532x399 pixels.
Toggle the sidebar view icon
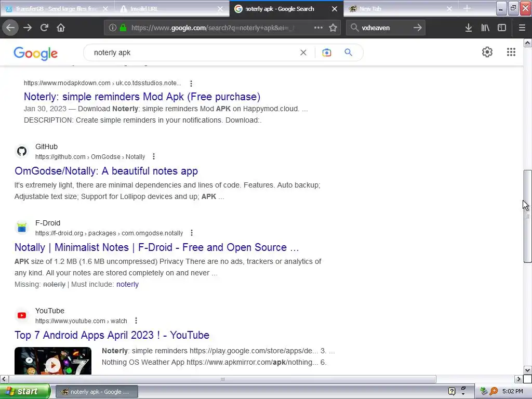[502, 28]
